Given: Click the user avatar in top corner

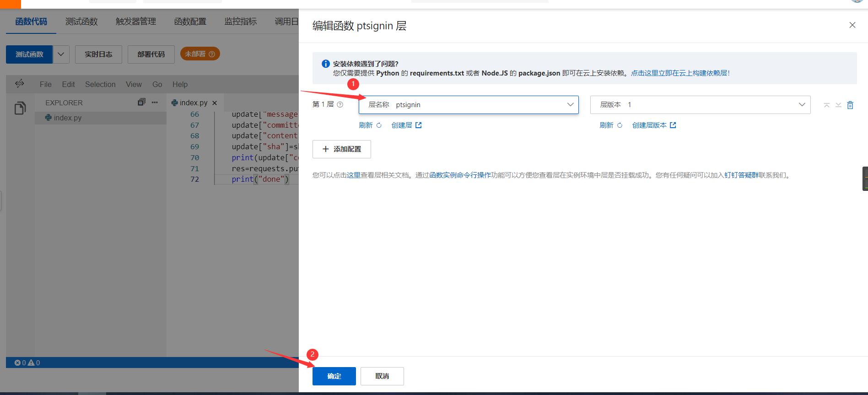Looking at the screenshot, I should [857, 1].
